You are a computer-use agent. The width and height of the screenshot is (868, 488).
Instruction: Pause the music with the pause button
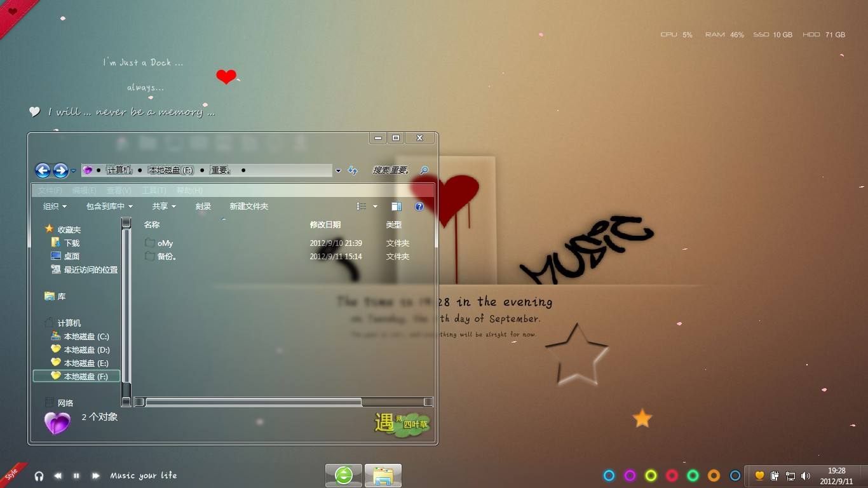[x=76, y=476]
